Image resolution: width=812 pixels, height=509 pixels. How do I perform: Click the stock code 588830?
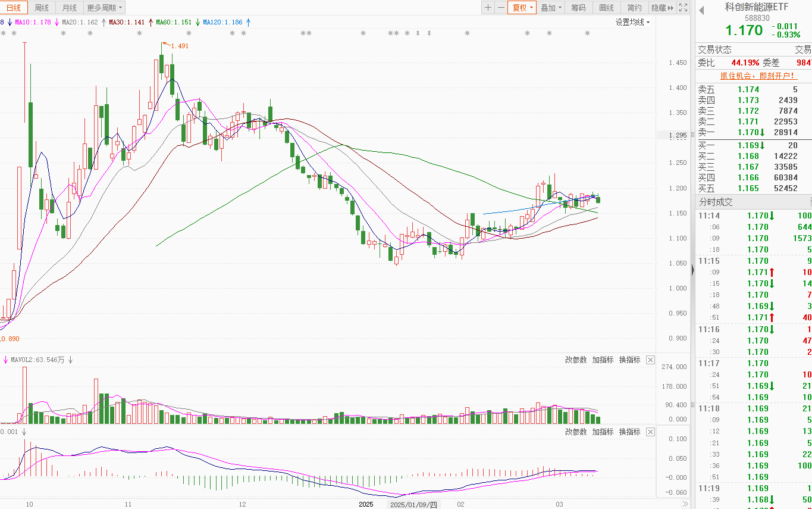coord(757,18)
